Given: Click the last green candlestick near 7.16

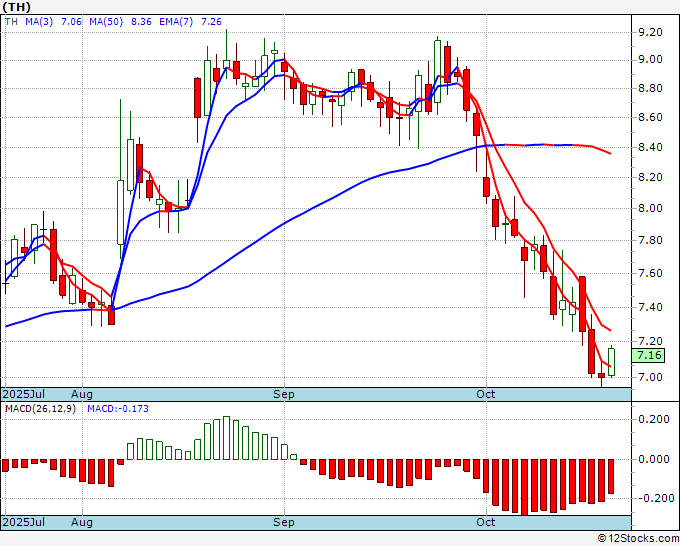Looking at the screenshot, I should pyautogui.click(x=611, y=362).
